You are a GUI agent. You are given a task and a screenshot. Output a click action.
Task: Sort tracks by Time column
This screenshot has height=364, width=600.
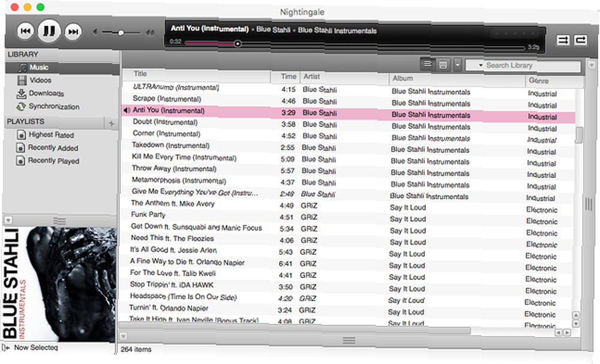[x=286, y=77]
